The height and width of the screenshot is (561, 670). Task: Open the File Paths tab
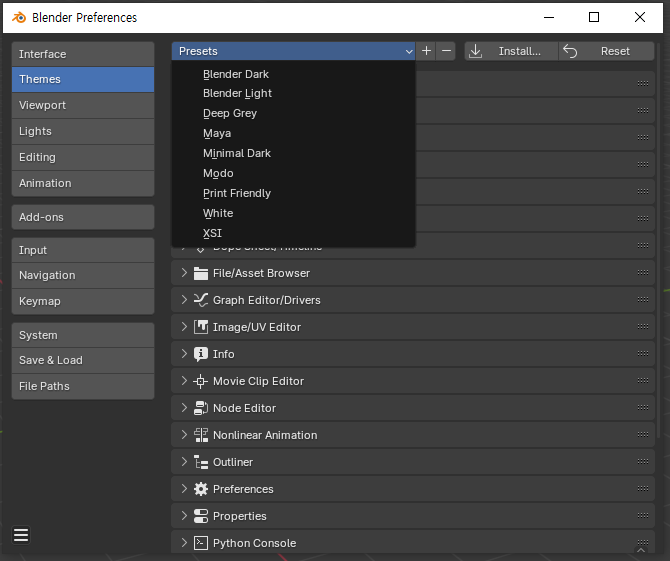tap(83, 386)
